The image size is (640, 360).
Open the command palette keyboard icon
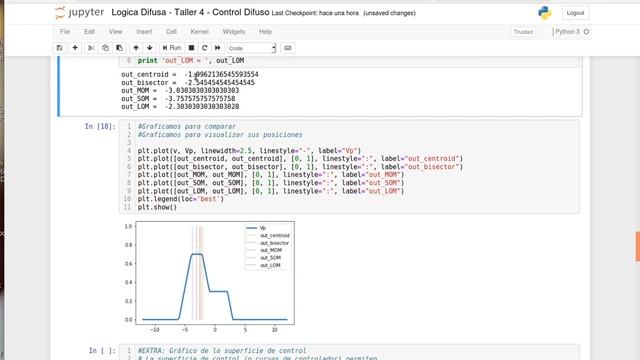click(x=288, y=48)
